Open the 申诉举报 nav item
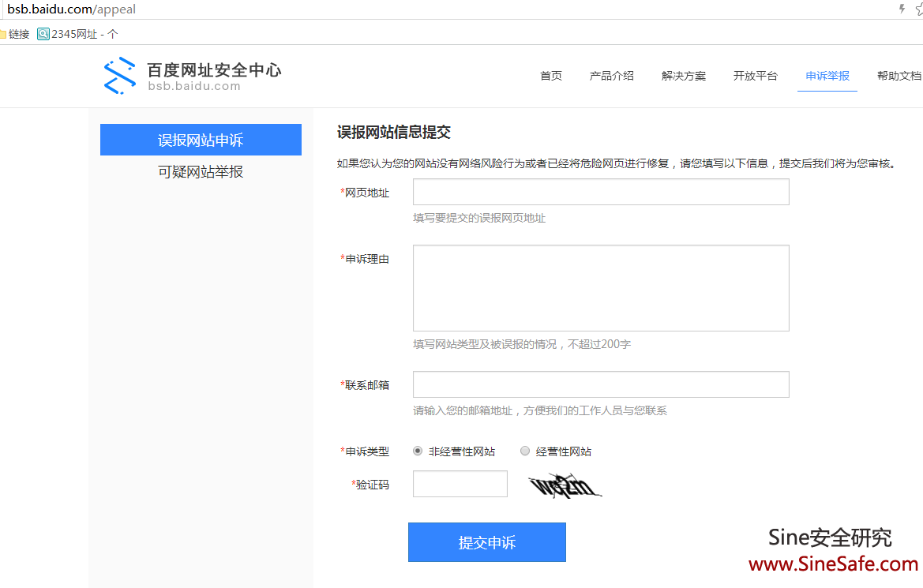The height and width of the screenshot is (588, 923). click(827, 76)
